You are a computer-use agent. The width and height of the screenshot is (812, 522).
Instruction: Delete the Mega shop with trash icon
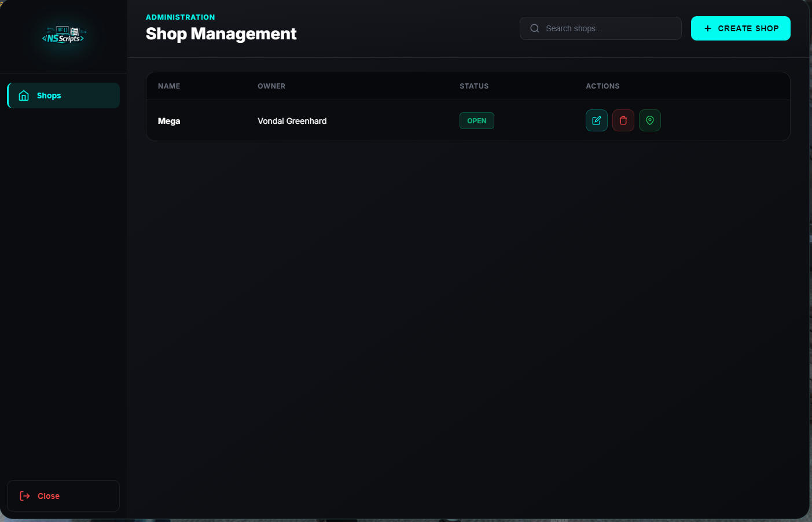pos(623,120)
